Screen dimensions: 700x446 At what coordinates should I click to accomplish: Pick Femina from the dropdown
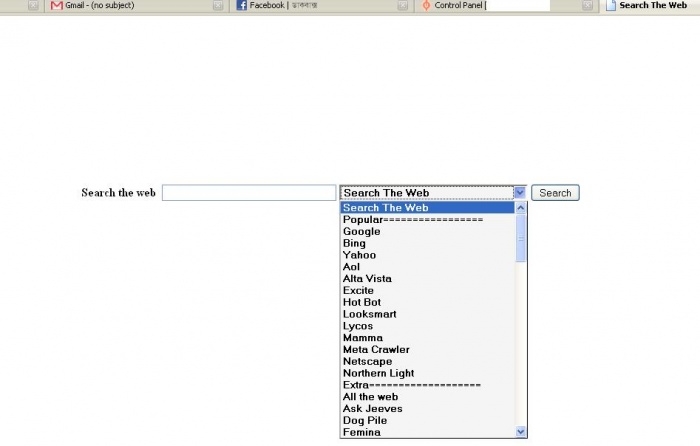tap(427, 432)
